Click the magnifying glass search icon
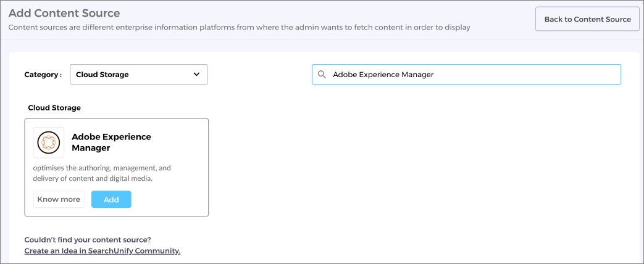The image size is (644, 264). coord(322,75)
